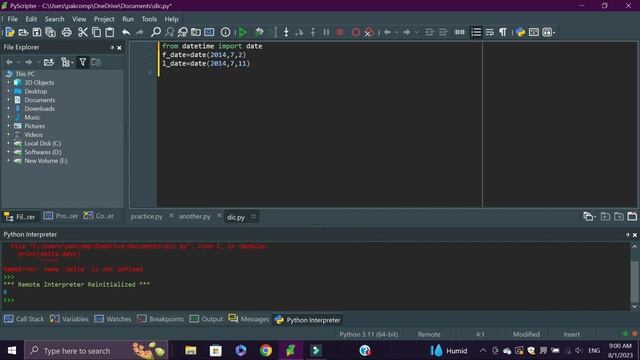
Task: Start debugging with the bug icon
Action: [259, 32]
